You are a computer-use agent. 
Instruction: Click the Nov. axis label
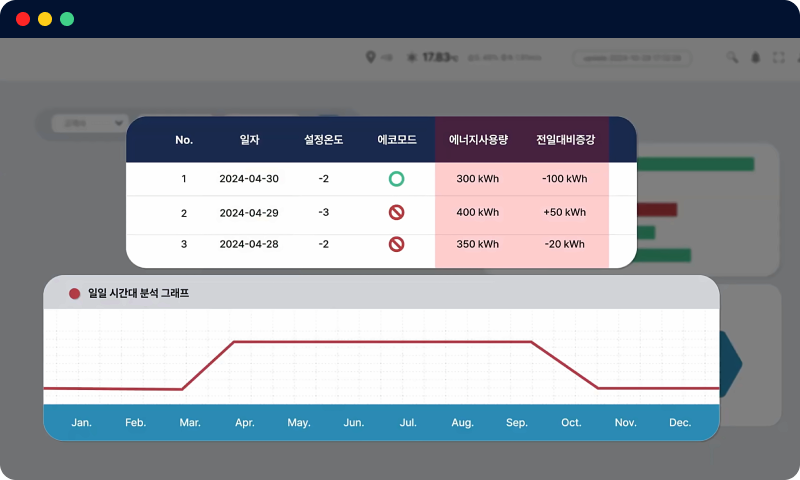pyautogui.click(x=626, y=423)
